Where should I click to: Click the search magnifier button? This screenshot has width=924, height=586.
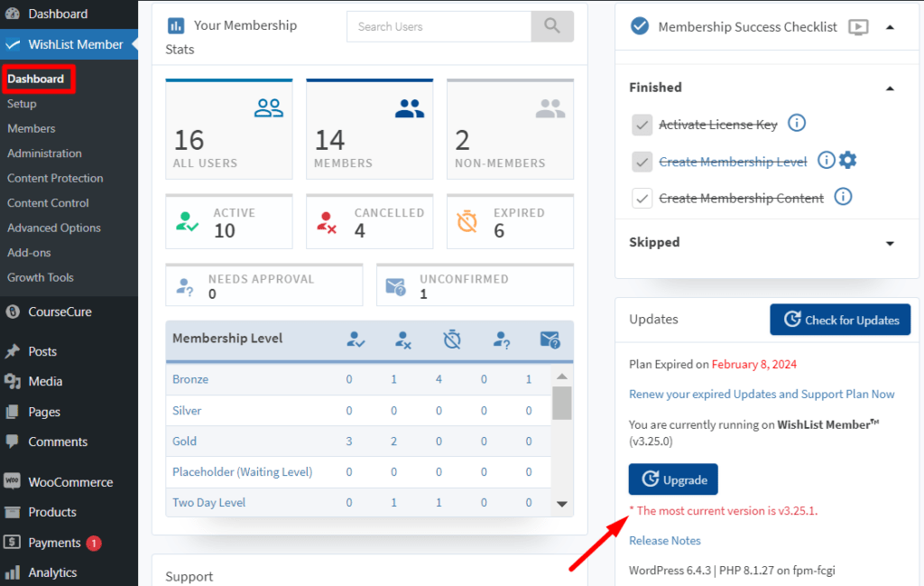552,26
